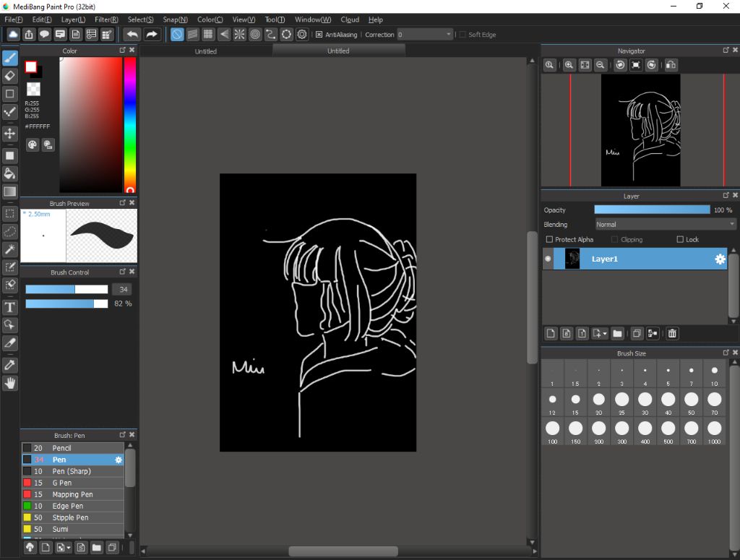Click the white foreground color swatch

click(x=31, y=67)
